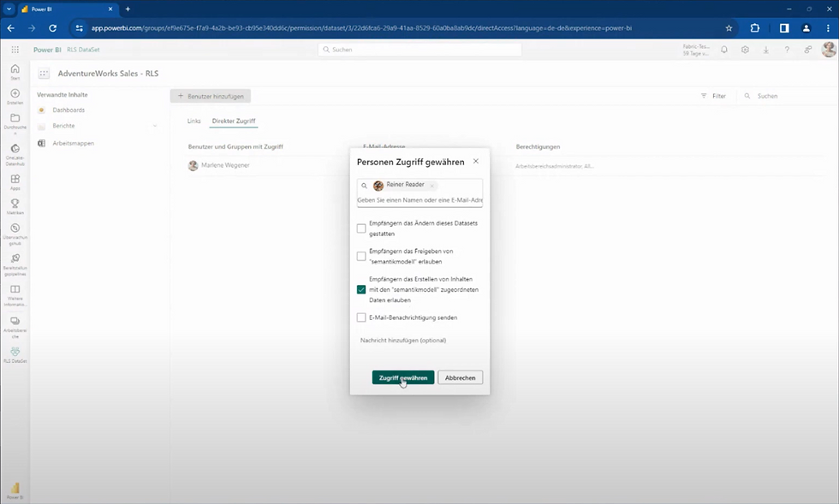Close the Personen Zugriff gewähren dialog

tap(476, 161)
